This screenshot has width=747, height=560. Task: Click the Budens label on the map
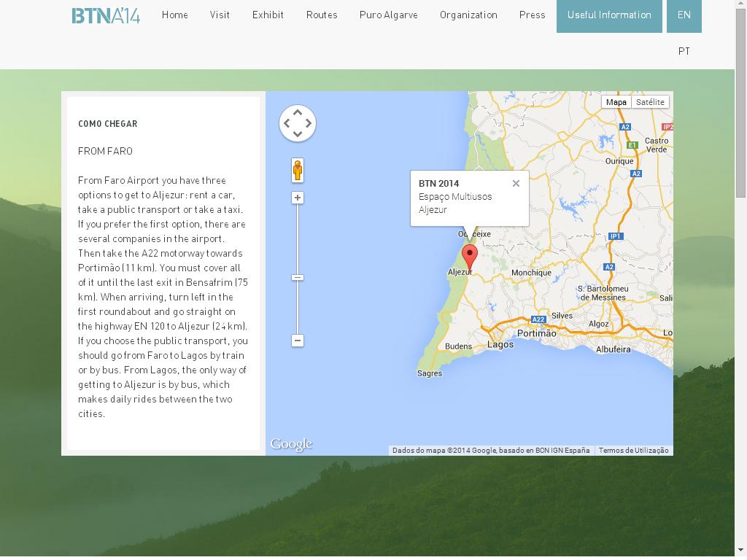click(458, 346)
